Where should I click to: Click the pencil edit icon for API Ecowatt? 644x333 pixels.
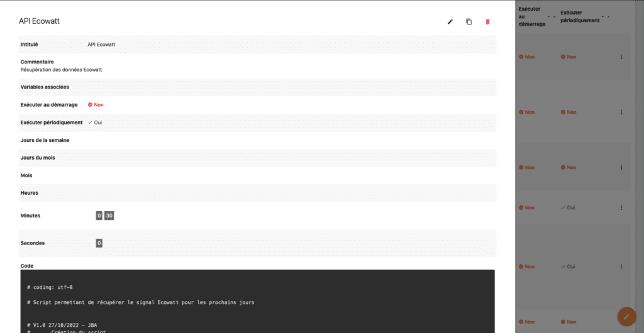click(450, 22)
